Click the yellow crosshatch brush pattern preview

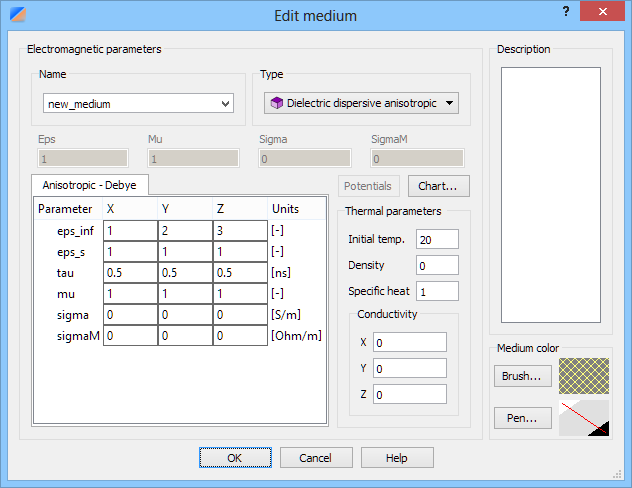point(584,376)
